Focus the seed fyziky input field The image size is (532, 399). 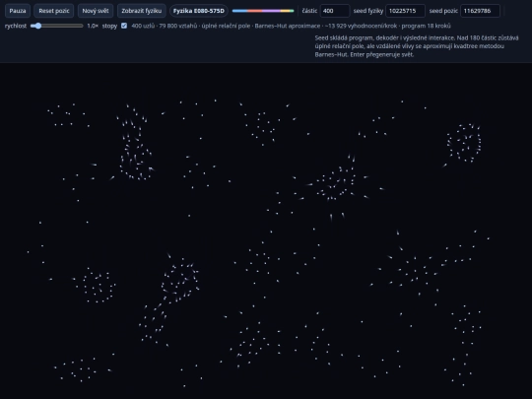[x=406, y=11]
